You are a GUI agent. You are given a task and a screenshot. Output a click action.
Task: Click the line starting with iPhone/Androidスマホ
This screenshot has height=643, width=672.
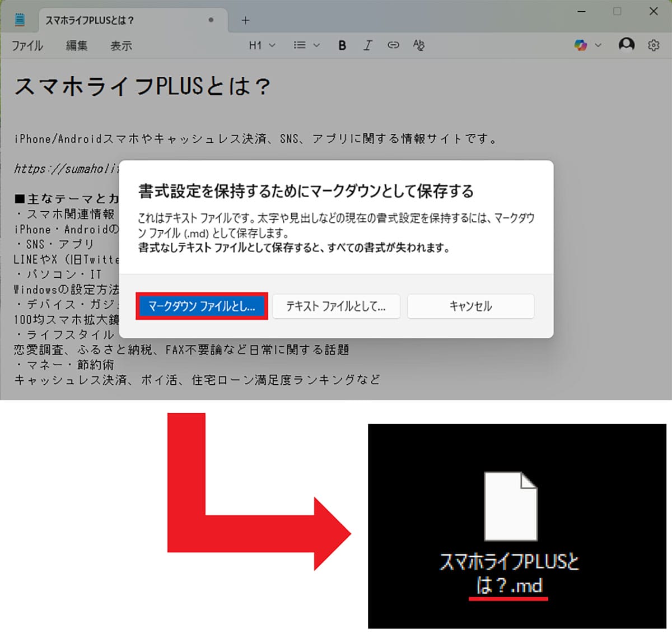coord(255,139)
